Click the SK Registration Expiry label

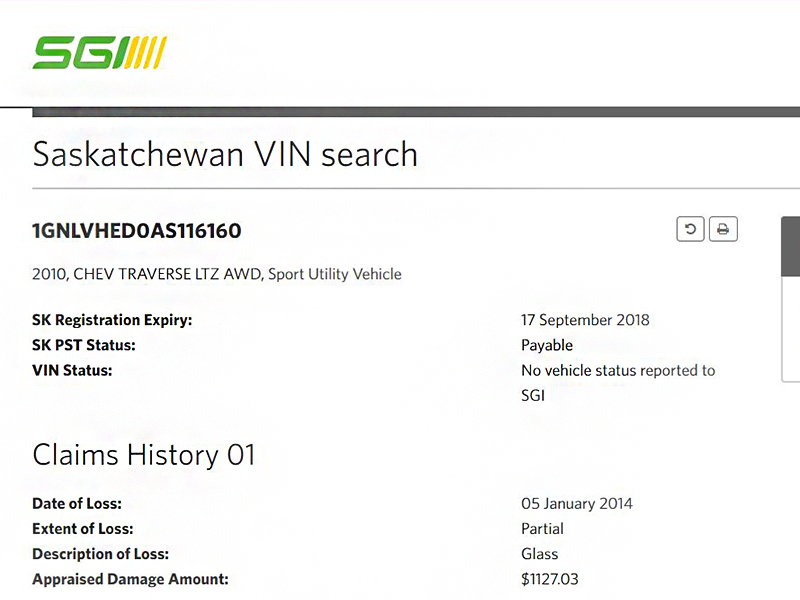pyautogui.click(x=112, y=320)
